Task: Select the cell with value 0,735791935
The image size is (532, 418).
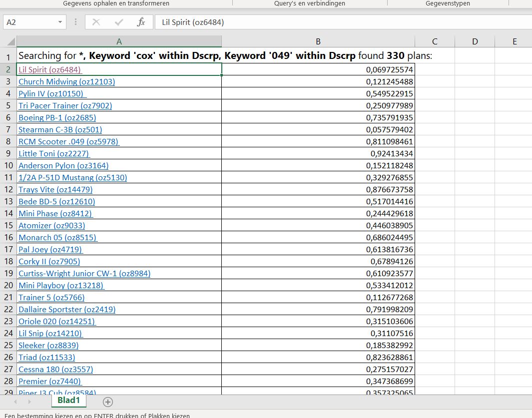Action: [318, 118]
